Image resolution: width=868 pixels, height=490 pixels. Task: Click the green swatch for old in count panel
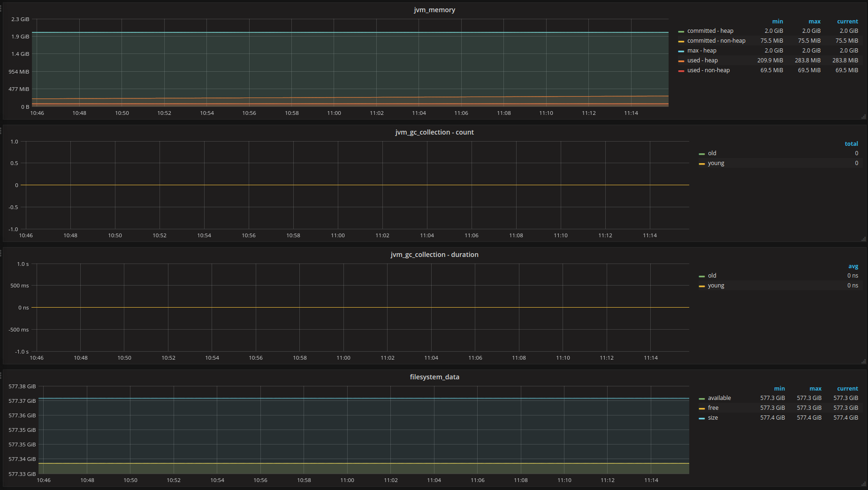click(702, 154)
